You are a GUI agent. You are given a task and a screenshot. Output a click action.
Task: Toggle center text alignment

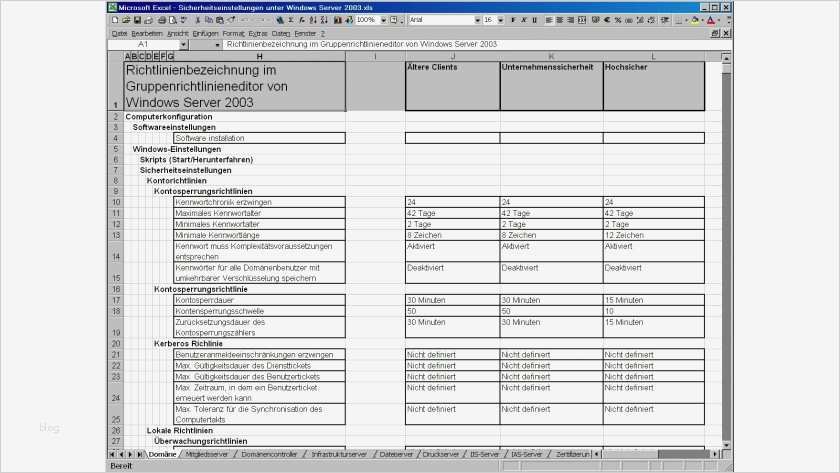click(560, 20)
